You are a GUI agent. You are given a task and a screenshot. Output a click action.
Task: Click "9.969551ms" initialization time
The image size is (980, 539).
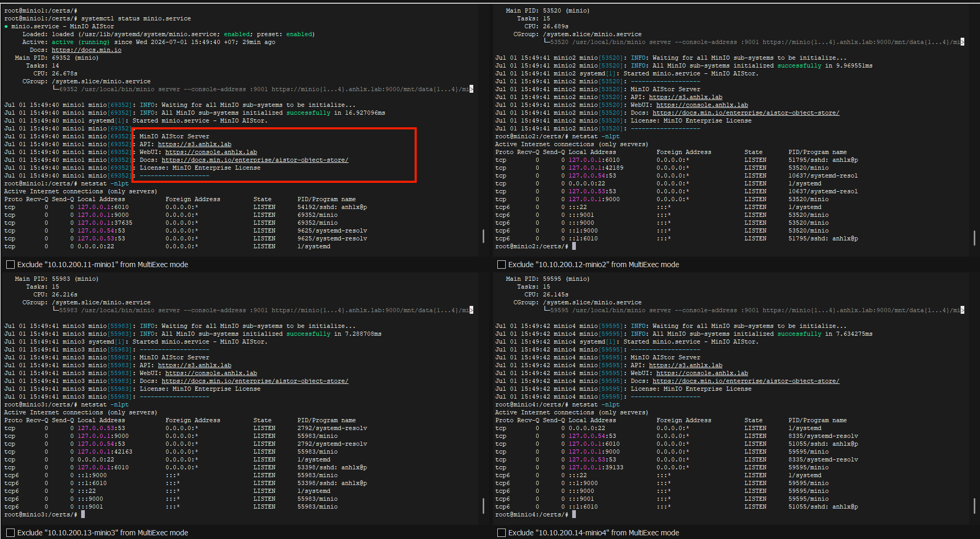coord(854,66)
